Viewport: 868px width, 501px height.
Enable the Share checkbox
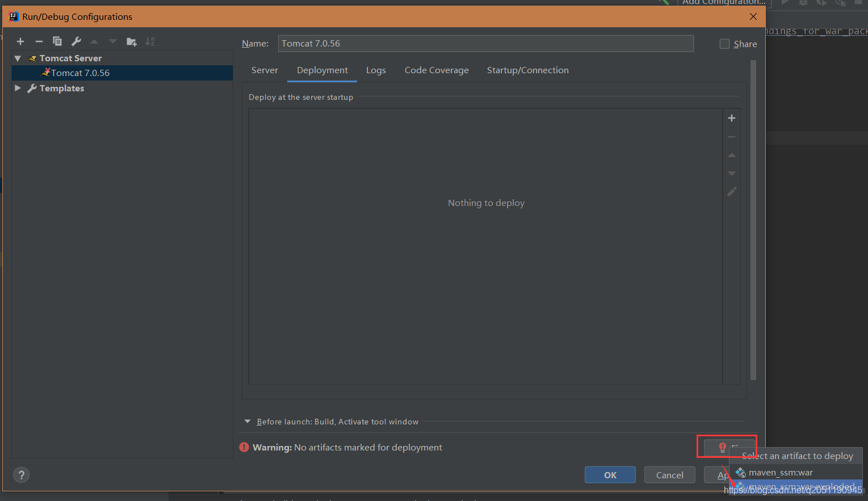click(x=724, y=44)
